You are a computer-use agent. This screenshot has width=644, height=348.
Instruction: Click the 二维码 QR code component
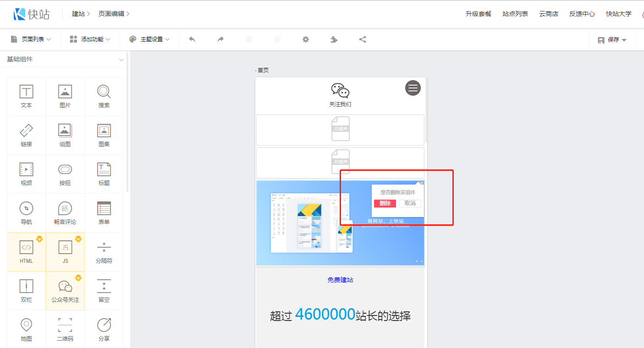coord(65,330)
